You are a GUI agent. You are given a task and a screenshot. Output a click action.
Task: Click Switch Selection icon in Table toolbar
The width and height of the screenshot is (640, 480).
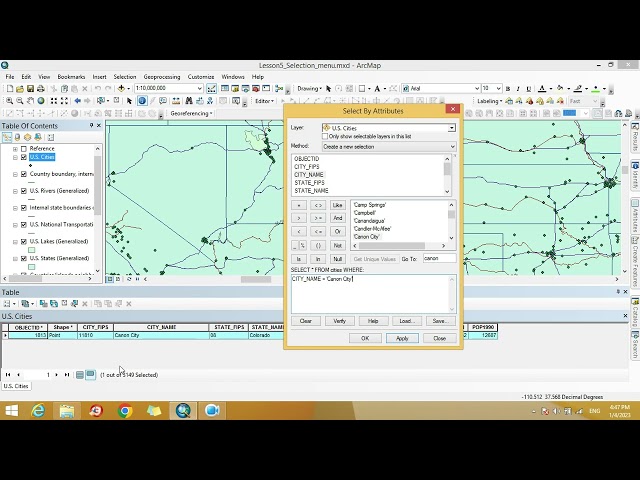[54, 304]
